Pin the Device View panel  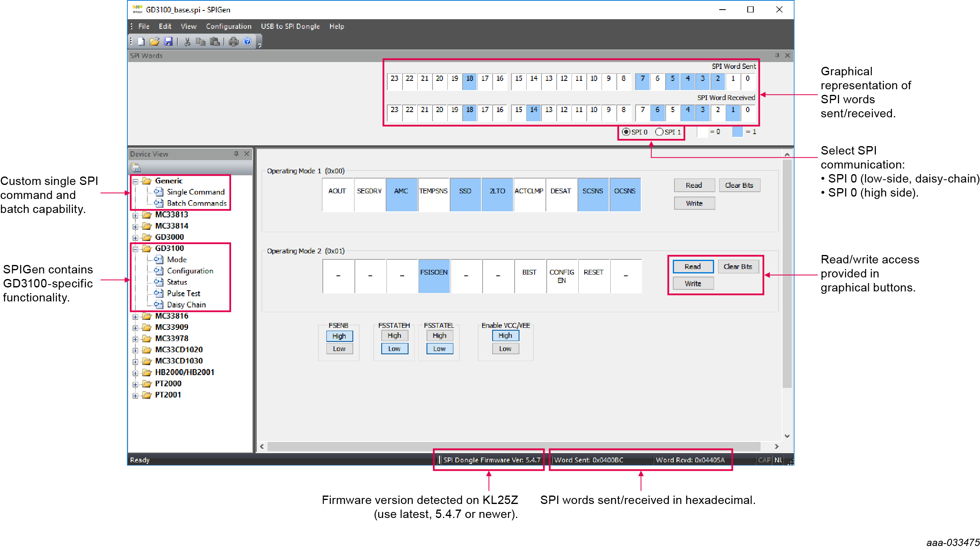(x=236, y=154)
